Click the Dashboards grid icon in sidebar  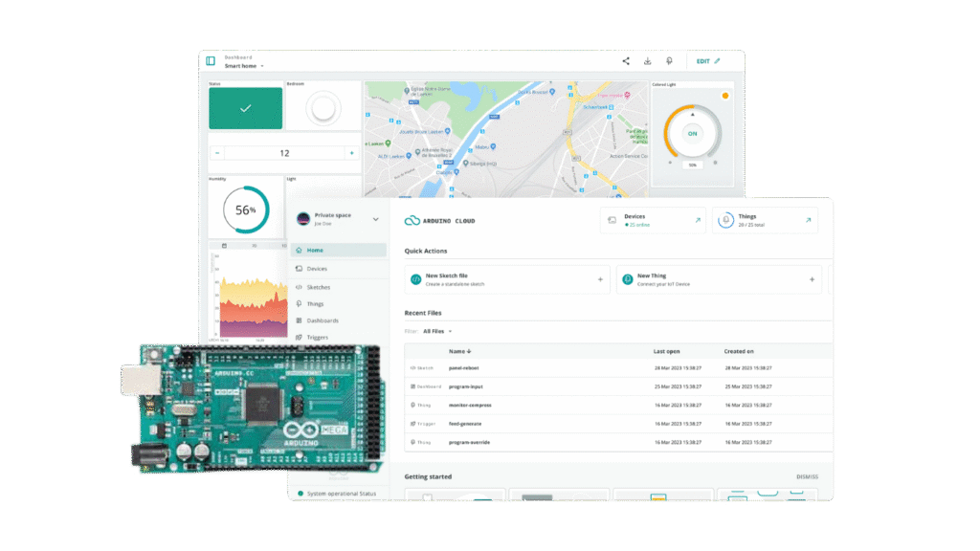[299, 320]
